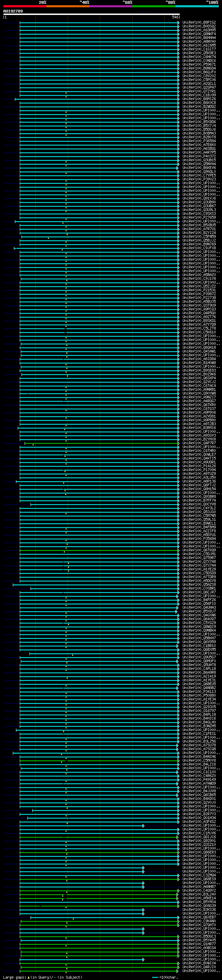This screenshot has height=980, width=222.
Task: Click the label UniRef100_P27659
Action: point(199,218)
